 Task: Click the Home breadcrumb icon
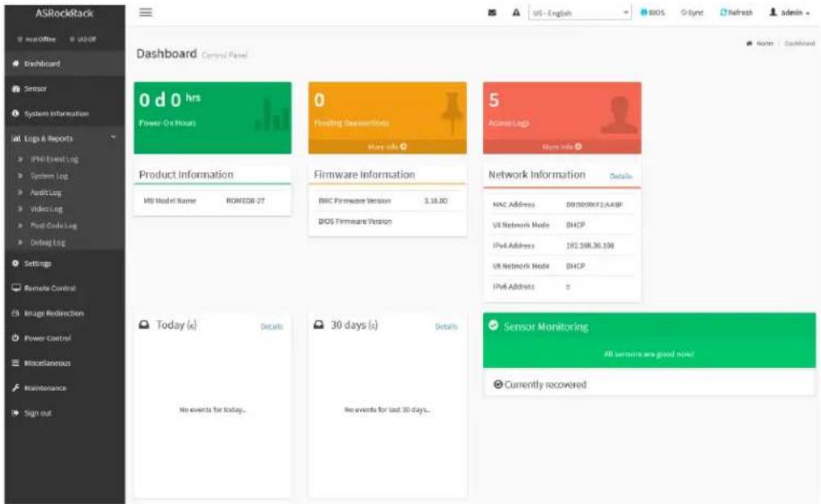(749, 44)
